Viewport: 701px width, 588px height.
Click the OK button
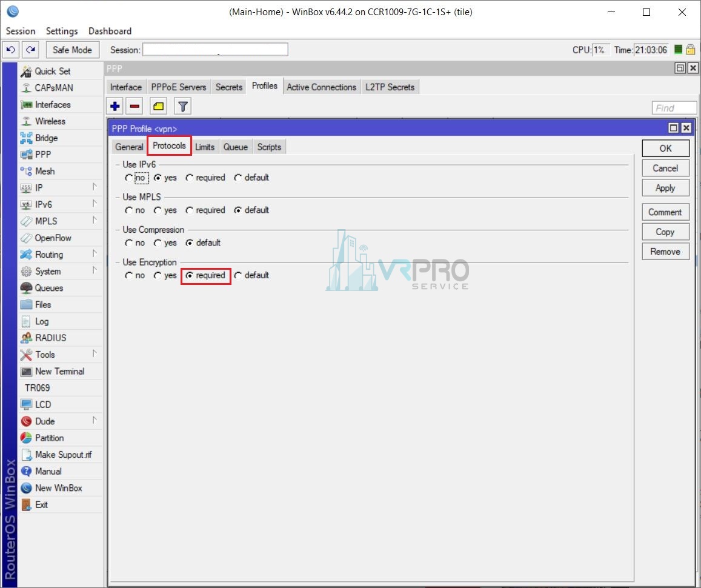coord(665,149)
